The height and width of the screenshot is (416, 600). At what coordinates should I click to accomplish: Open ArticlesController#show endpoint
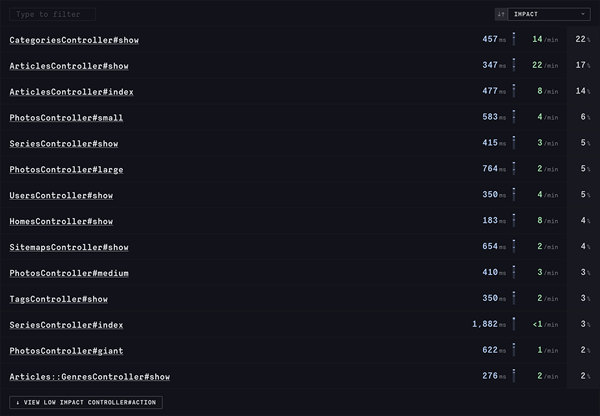coord(69,66)
